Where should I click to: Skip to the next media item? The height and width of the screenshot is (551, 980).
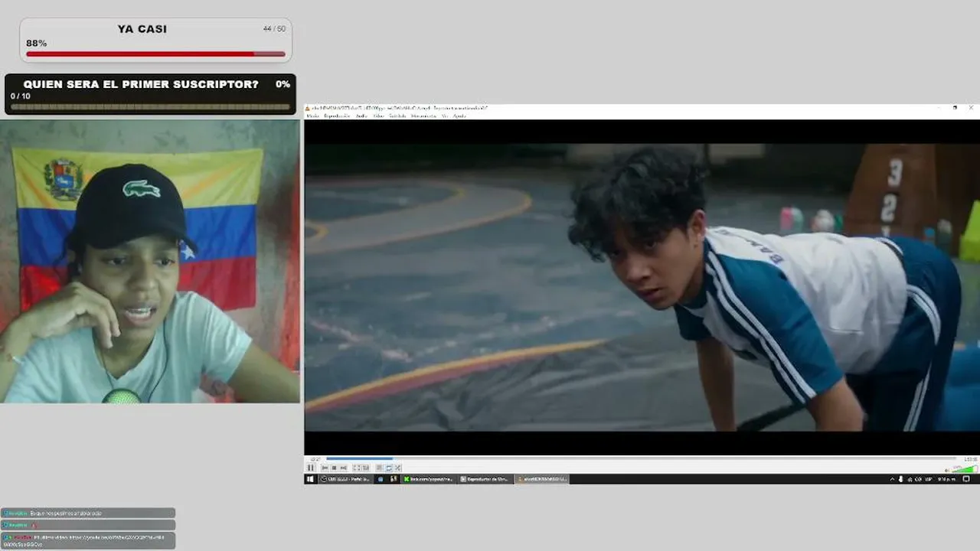click(343, 468)
